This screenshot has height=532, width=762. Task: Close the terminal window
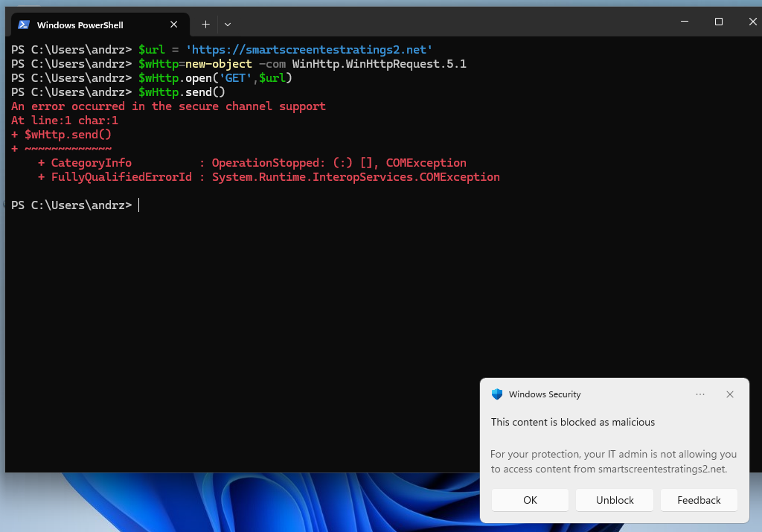752,22
